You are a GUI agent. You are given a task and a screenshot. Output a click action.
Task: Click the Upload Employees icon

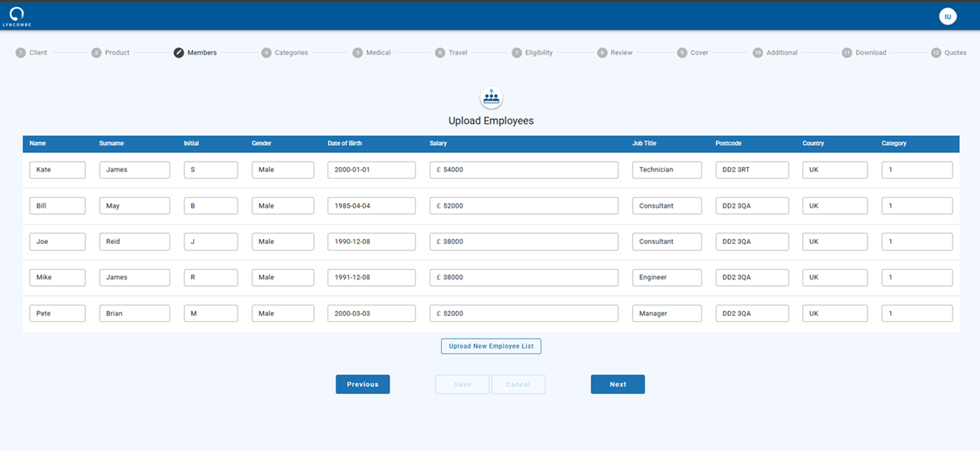[x=491, y=98]
